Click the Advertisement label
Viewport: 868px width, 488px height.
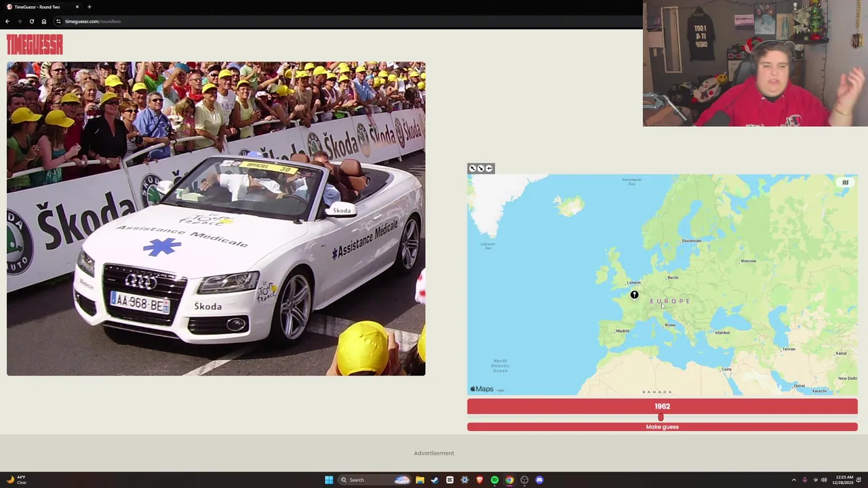pyautogui.click(x=434, y=453)
